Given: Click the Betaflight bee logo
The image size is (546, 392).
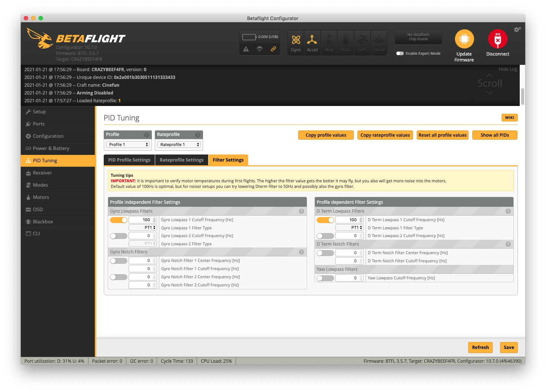Looking at the screenshot, I should tap(40, 38).
